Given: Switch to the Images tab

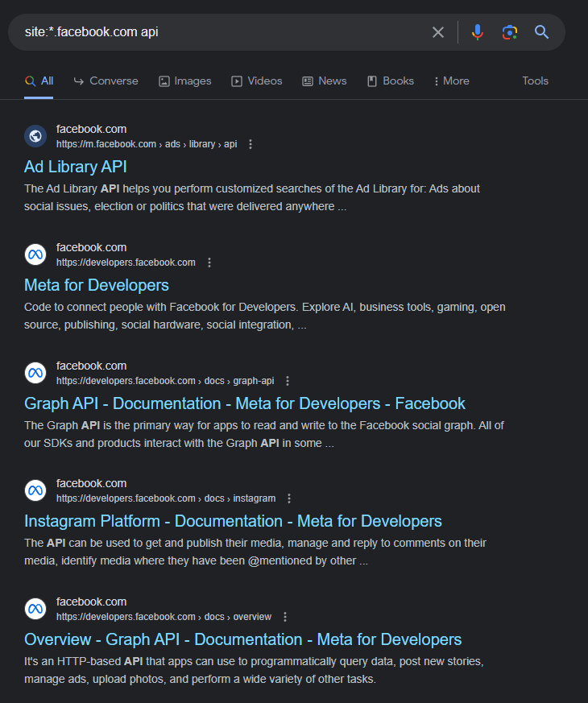Looking at the screenshot, I should [184, 81].
